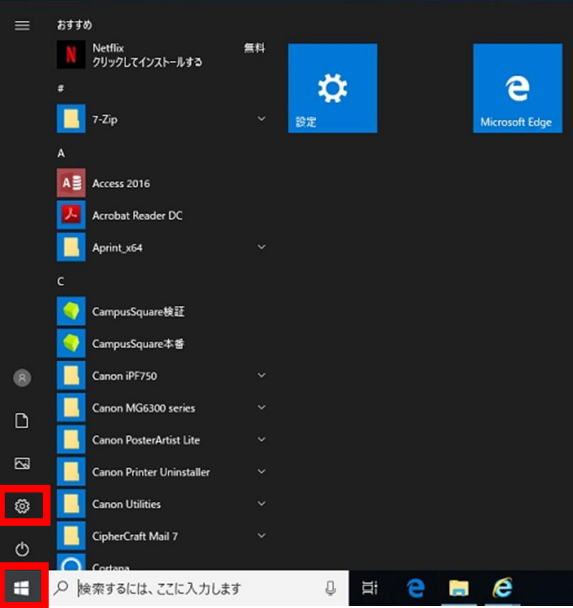Click the Canon Printer Uninstaller folder icon
The width and height of the screenshot is (573, 608).
pos(71,472)
